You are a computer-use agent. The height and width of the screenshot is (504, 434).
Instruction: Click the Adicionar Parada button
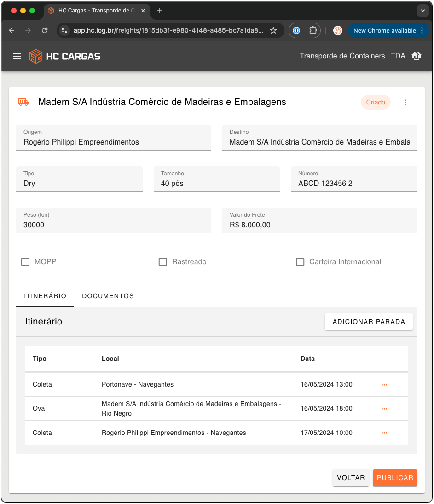coord(369,322)
